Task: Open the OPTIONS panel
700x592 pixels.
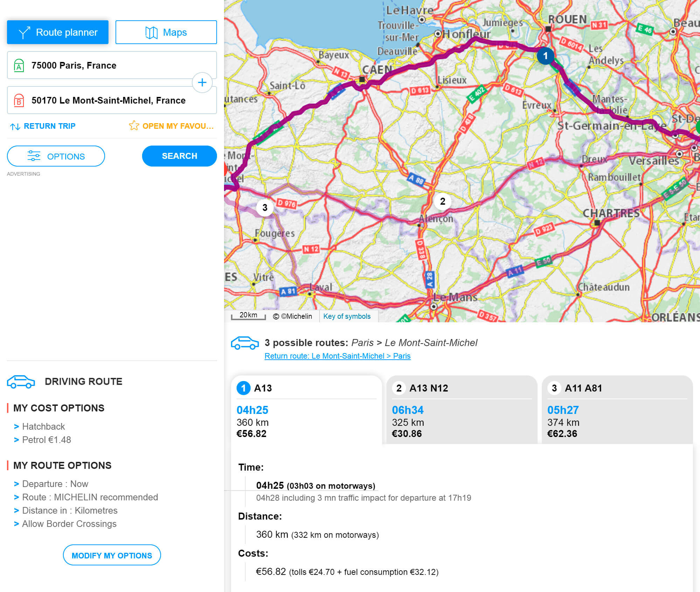Action: (56, 156)
